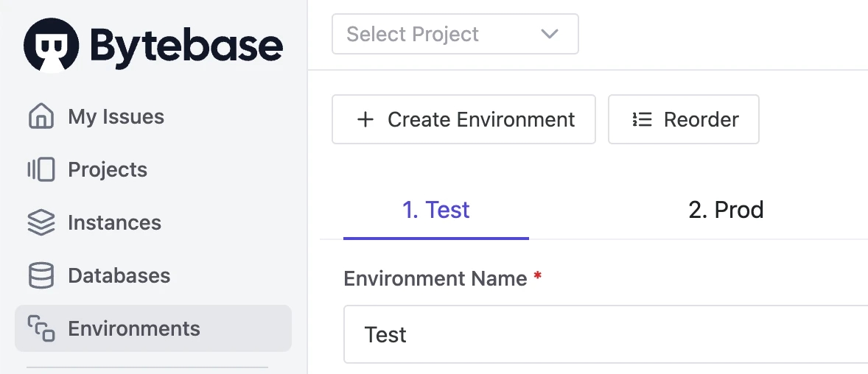Navigate to the Databases label
The image size is (868, 374).
(x=119, y=275)
